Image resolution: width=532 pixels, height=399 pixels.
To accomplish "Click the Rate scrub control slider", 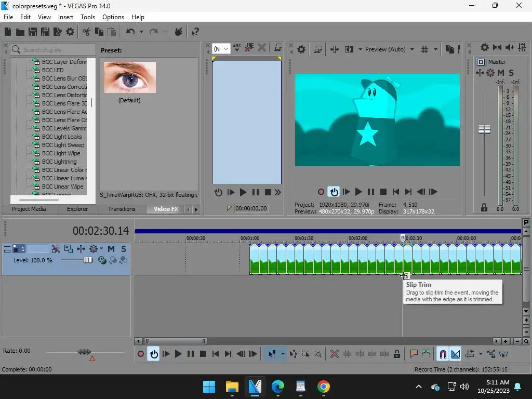I will [x=84, y=352].
